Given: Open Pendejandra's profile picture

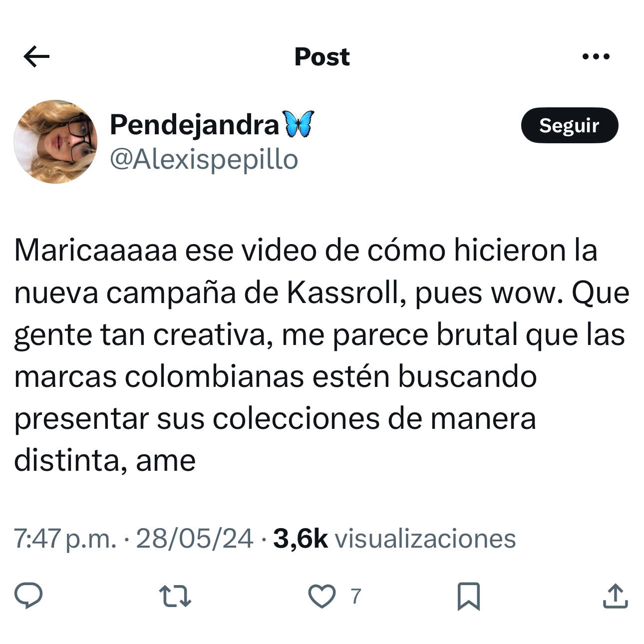Looking at the screenshot, I should [x=55, y=142].
